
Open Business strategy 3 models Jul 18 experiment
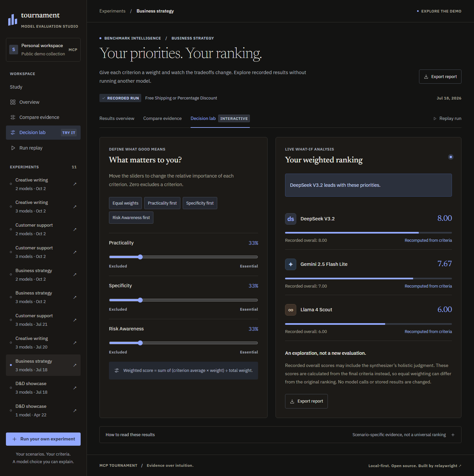coord(43,365)
